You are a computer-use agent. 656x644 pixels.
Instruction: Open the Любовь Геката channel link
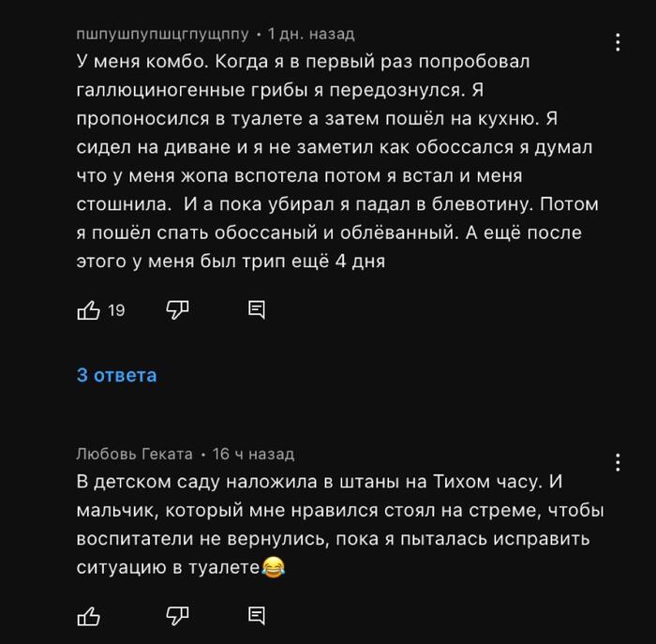(134, 455)
